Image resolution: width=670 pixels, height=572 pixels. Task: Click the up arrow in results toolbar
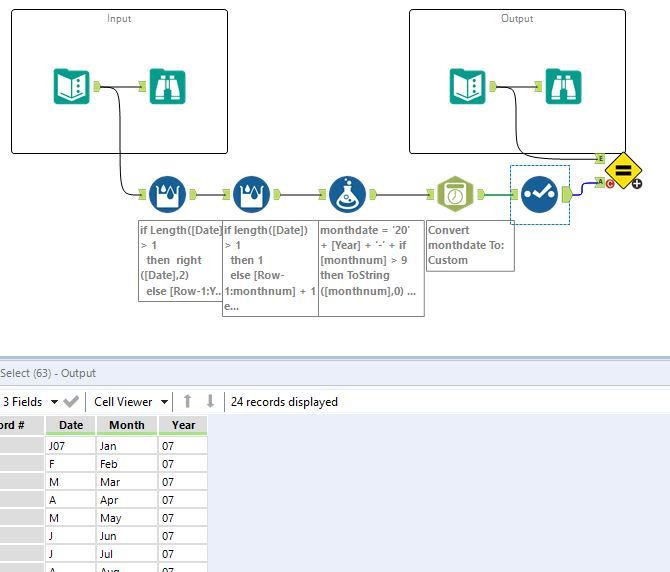click(x=187, y=402)
